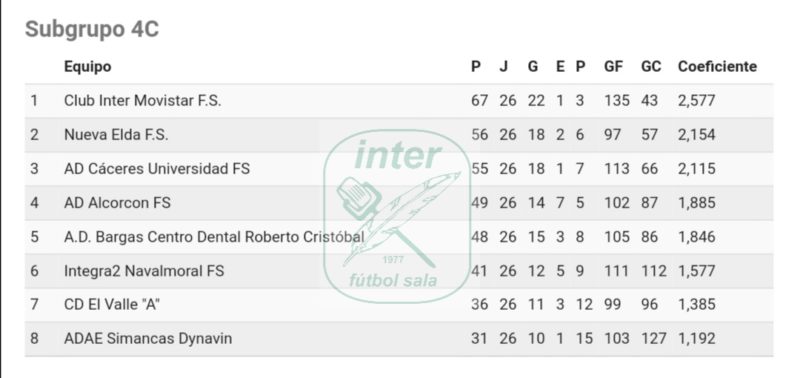
Task: Click the GF column header
Action: coord(614,66)
